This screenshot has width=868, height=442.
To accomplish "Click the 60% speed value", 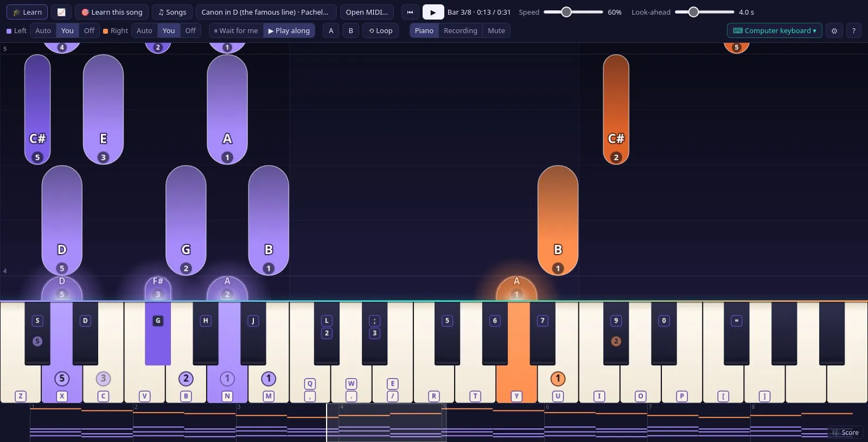I will point(615,12).
